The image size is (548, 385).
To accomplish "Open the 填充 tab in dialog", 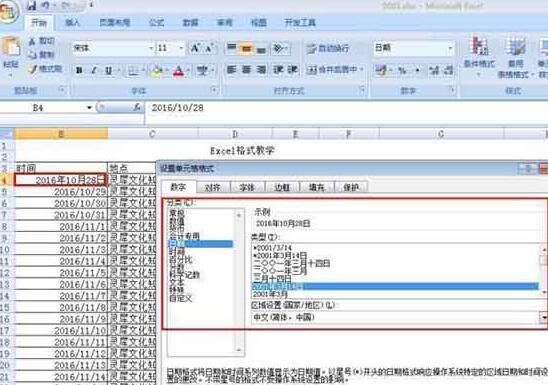I will coord(316,188).
